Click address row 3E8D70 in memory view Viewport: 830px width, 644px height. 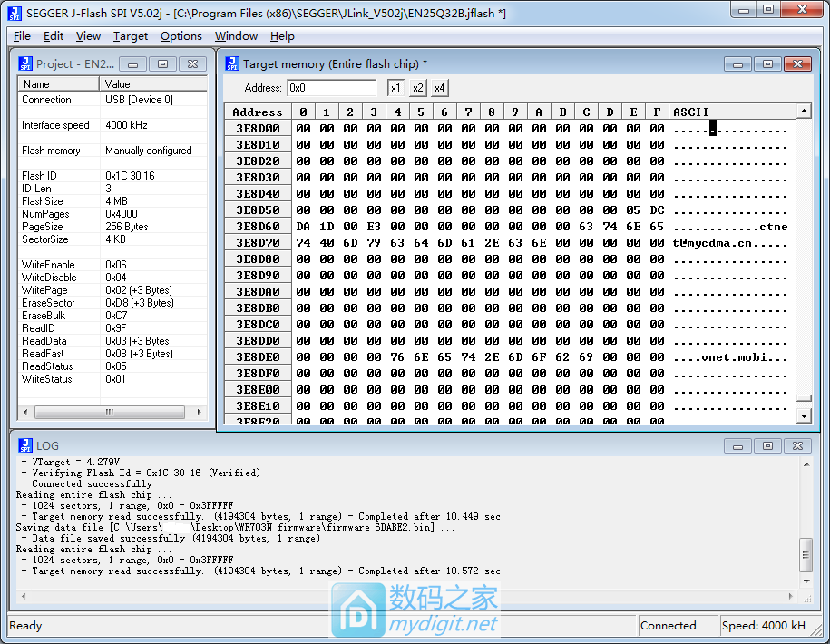pos(258,243)
